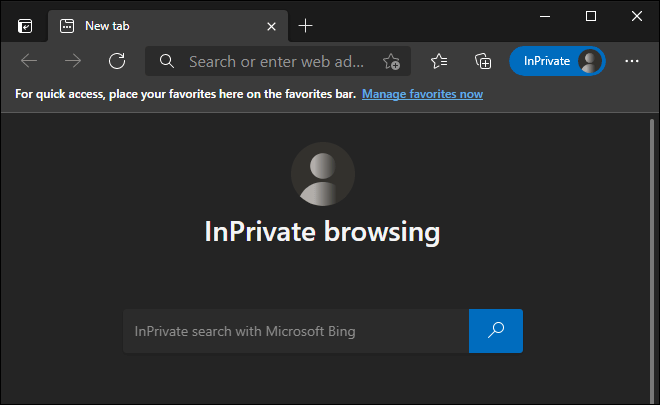This screenshot has height=405, width=660.
Task: Click the Manage favorites now link
Action: [x=422, y=94]
